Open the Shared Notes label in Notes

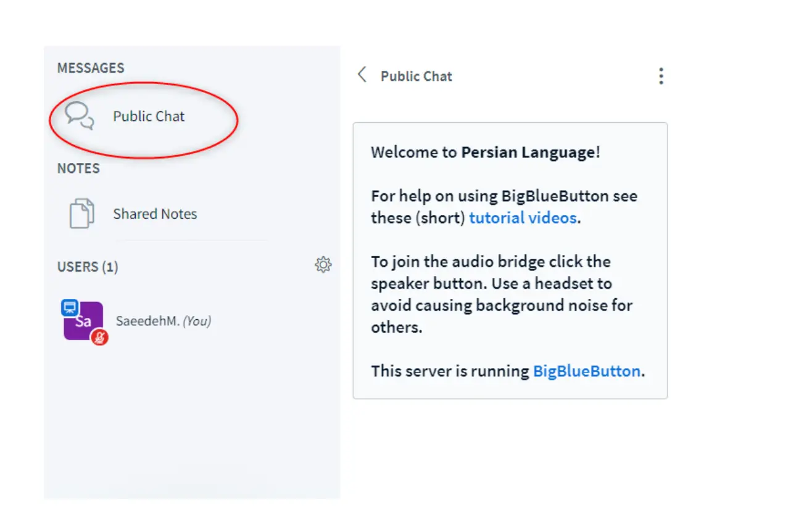click(155, 214)
